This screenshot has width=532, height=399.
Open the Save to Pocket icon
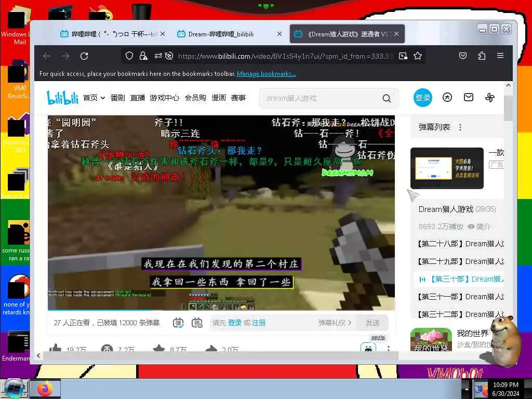tap(463, 56)
